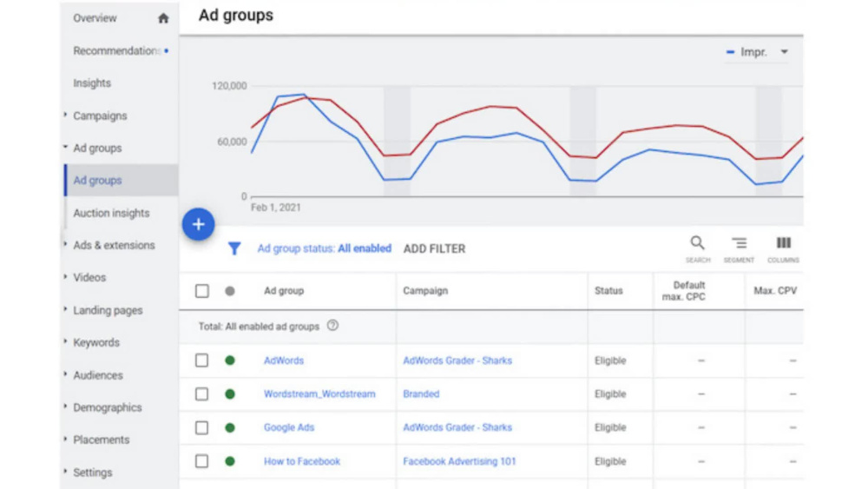868x489 pixels.
Task: Expand the Placements section arrow
Action: [65, 439]
